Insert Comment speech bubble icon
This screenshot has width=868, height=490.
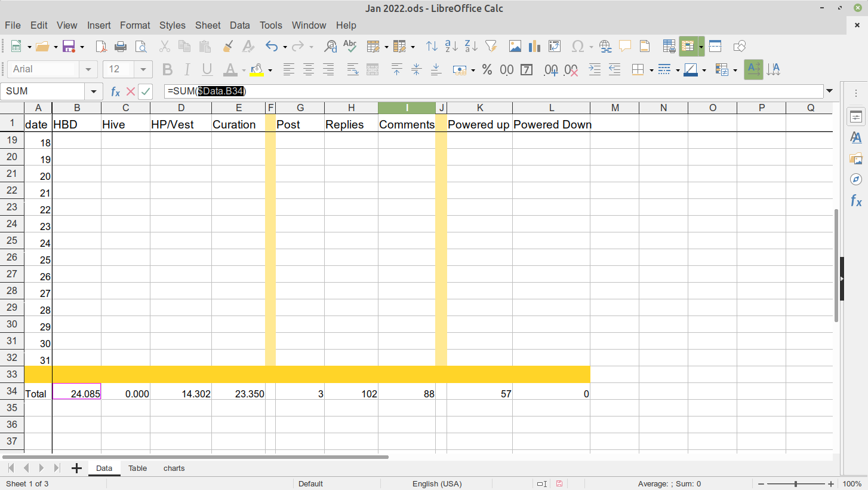625,47
